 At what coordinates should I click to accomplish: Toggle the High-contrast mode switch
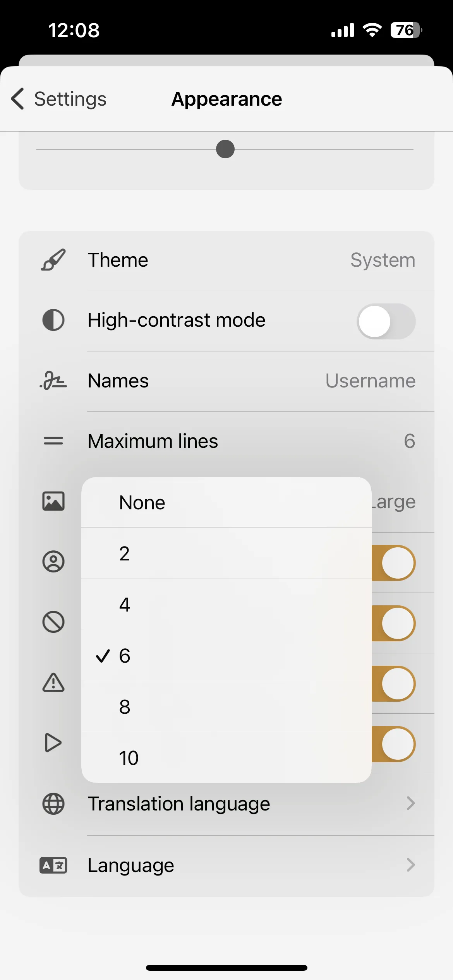point(386,321)
